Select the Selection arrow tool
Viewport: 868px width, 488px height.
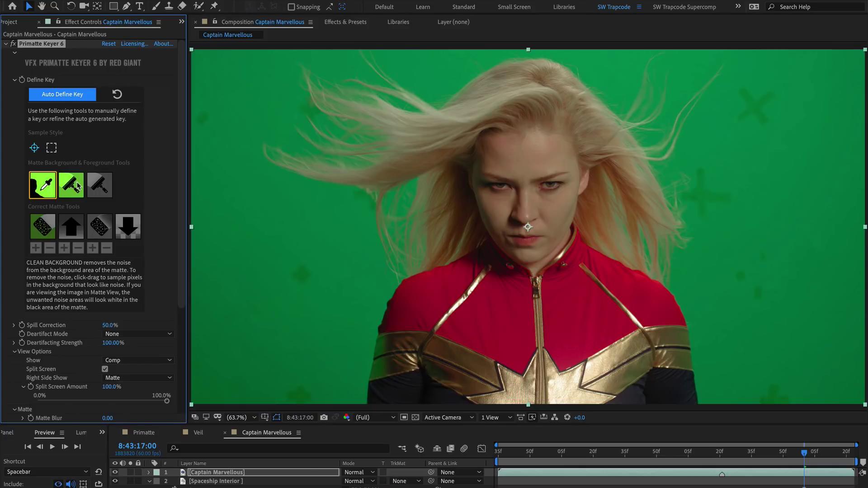click(28, 6)
